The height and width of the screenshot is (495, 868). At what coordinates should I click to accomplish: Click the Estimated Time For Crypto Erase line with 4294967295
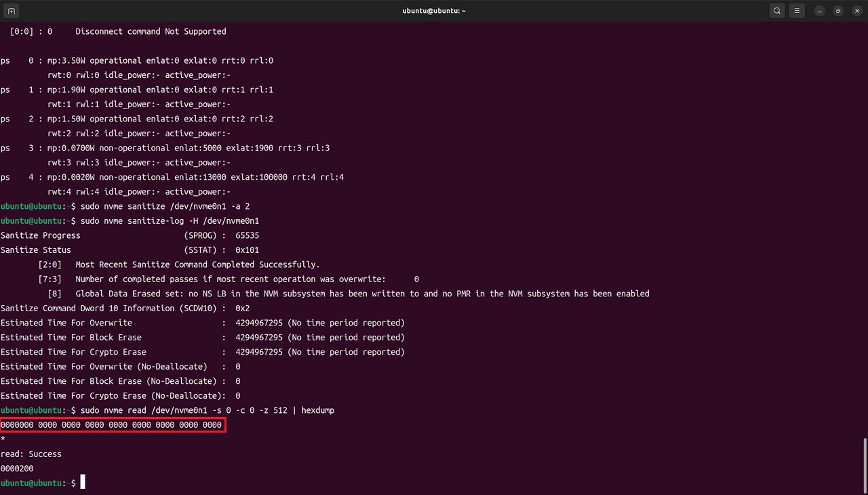(203, 352)
